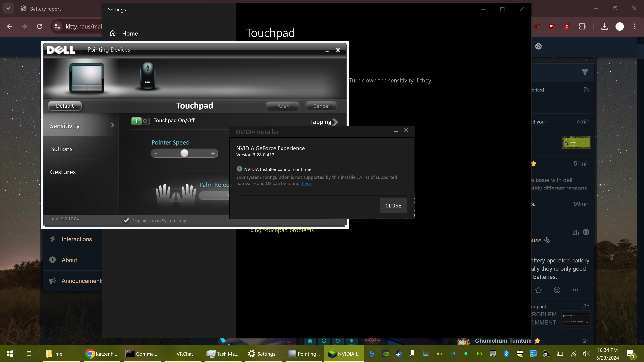Switch to the Buttons tab
Image resolution: width=644 pixels, height=362 pixels.
61,149
